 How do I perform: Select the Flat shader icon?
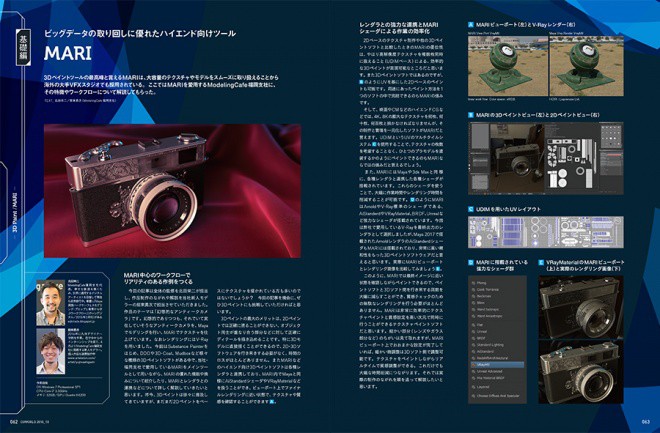point(474,325)
